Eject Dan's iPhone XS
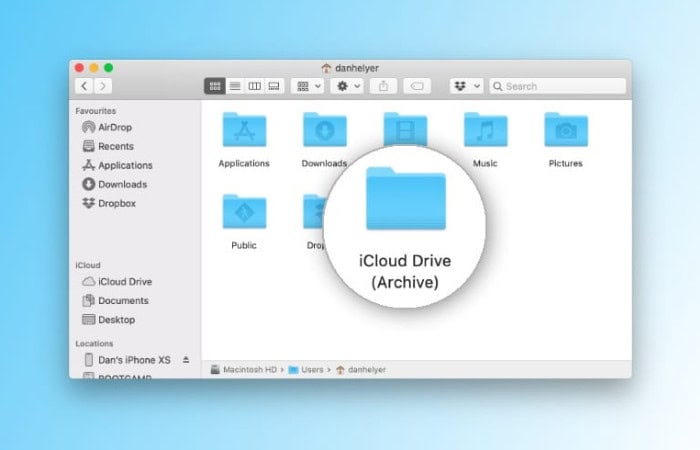The height and width of the screenshot is (450, 700). (186, 360)
